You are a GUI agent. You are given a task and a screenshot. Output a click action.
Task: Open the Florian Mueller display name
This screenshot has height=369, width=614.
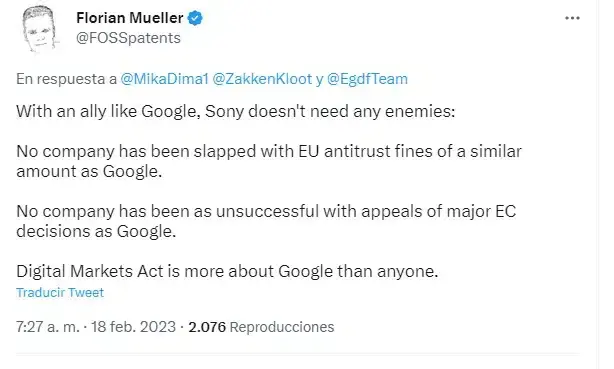130,18
